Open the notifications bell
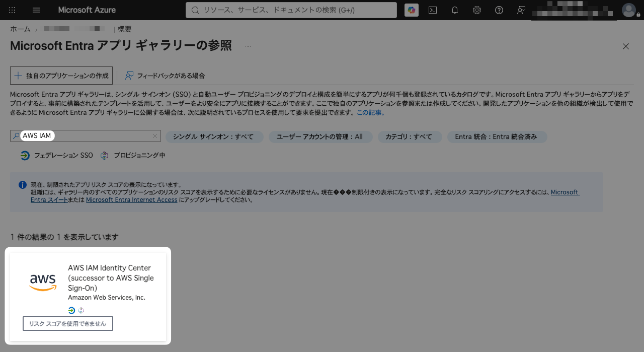This screenshot has width=644, height=352. pyautogui.click(x=455, y=10)
